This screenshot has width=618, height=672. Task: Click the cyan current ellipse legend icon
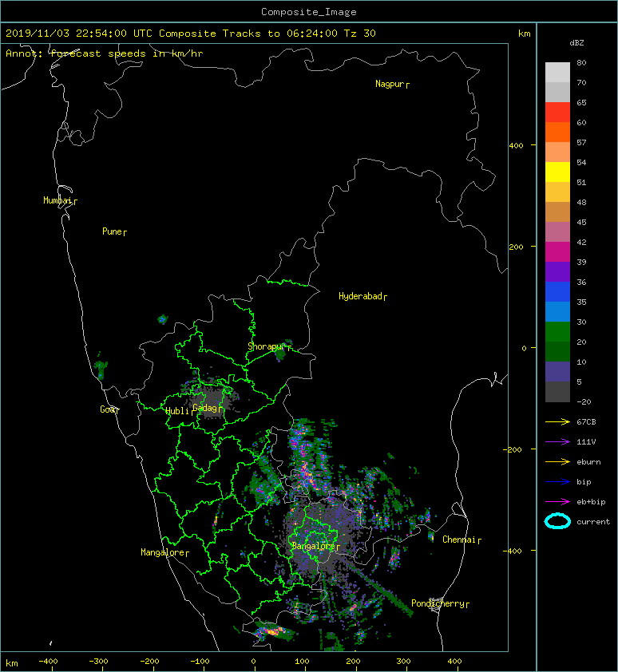tap(557, 521)
